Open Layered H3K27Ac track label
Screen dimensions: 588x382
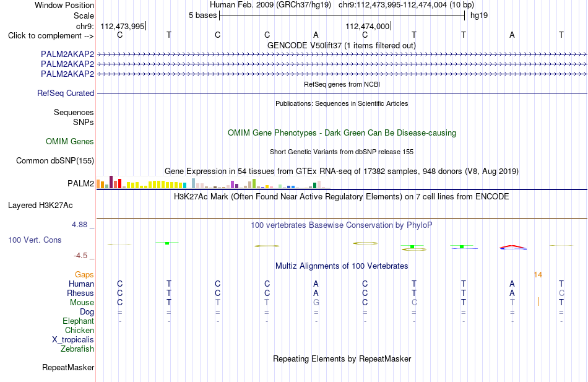coord(40,206)
